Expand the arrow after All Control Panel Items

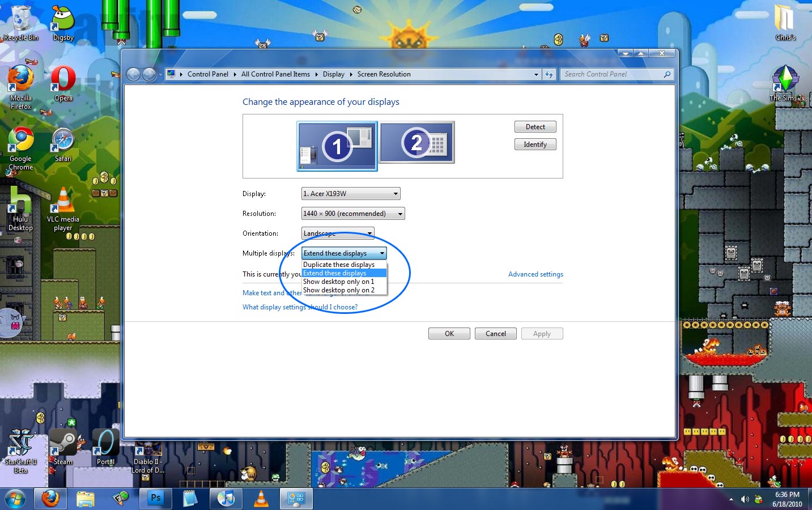coord(316,74)
